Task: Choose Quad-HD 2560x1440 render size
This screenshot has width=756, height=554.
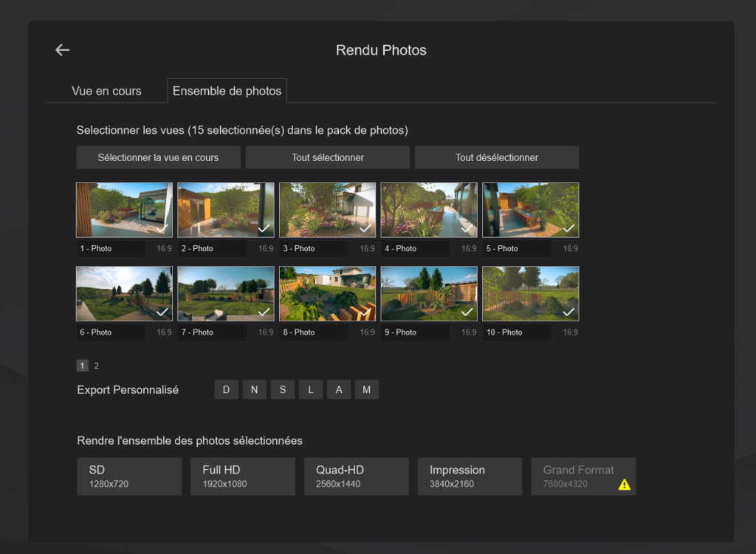Action: tap(356, 476)
